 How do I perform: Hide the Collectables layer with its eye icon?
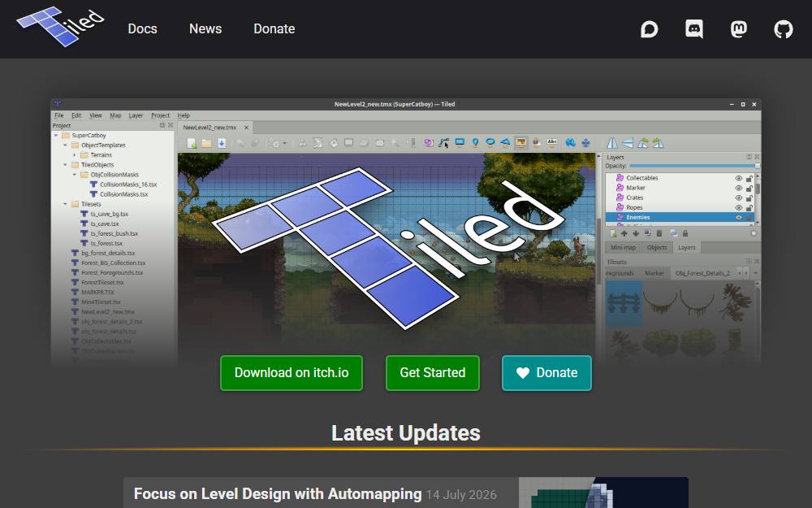coord(739,178)
